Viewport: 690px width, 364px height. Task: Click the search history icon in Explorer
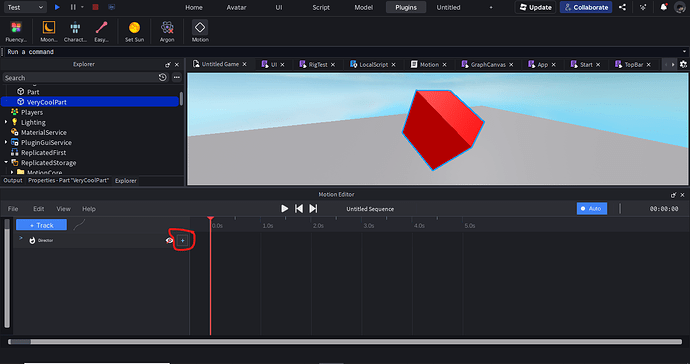pyautogui.click(x=162, y=77)
